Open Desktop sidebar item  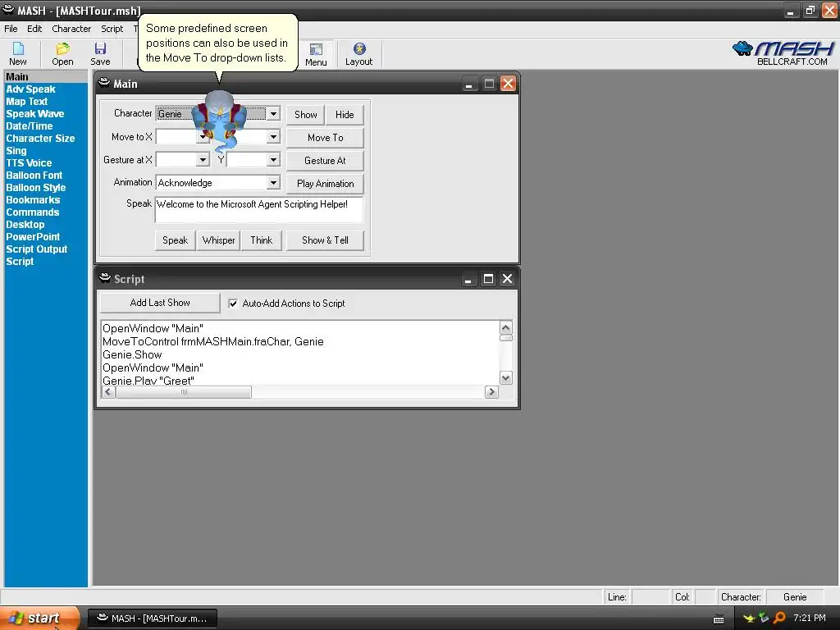tap(25, 225)
